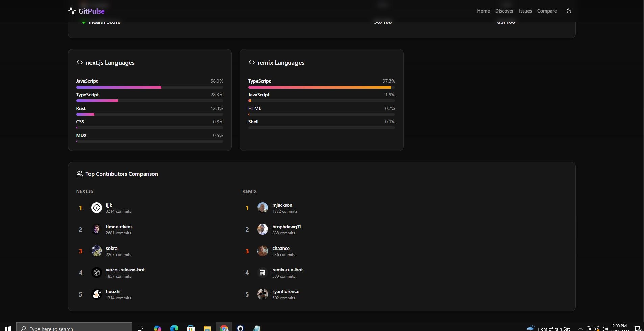Click timneutkens' profile avatar
644x331 pixels.
tap(97, 229)
